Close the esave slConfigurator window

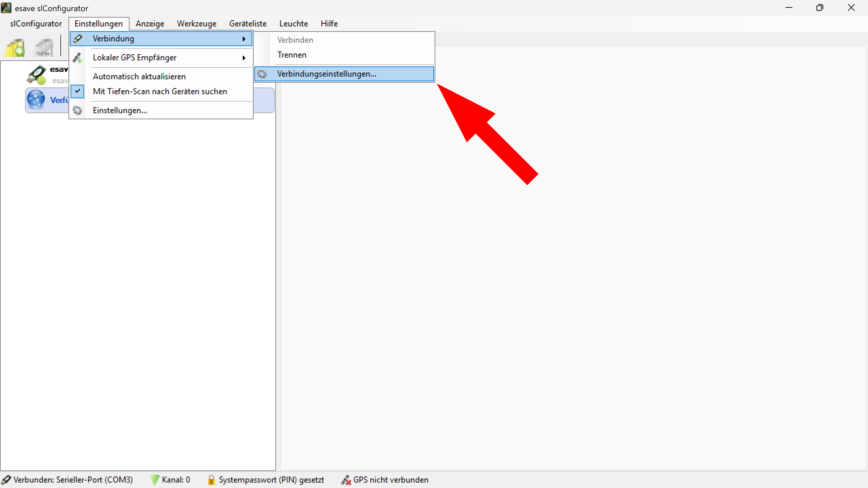coord(851,8)
